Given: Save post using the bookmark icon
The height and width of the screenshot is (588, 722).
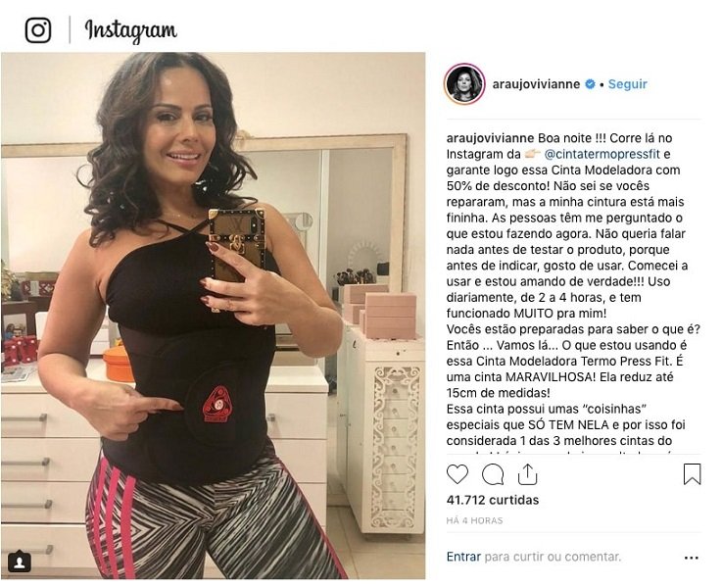Looking at the screenshot, I should tap(692, 474).
